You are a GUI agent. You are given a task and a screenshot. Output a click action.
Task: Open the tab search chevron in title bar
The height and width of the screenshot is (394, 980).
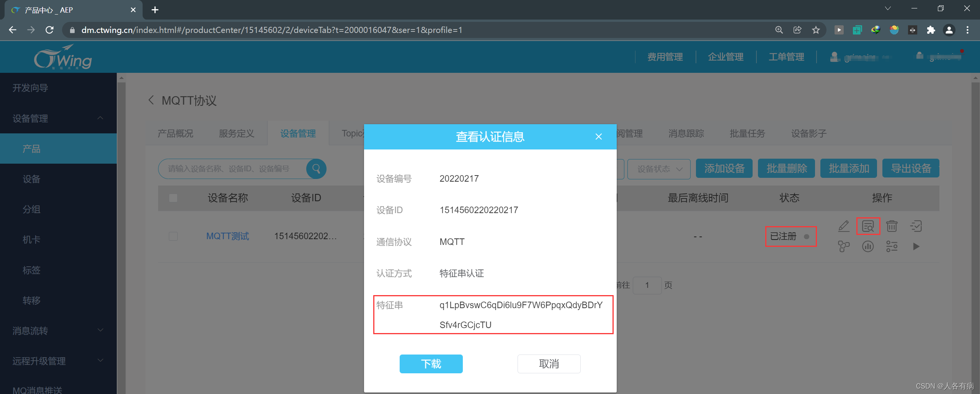pyautogui.click(x=888, y=8)
